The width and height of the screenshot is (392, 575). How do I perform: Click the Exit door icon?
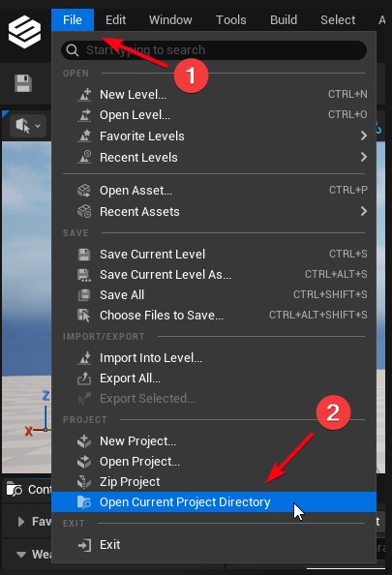[84, 545]
